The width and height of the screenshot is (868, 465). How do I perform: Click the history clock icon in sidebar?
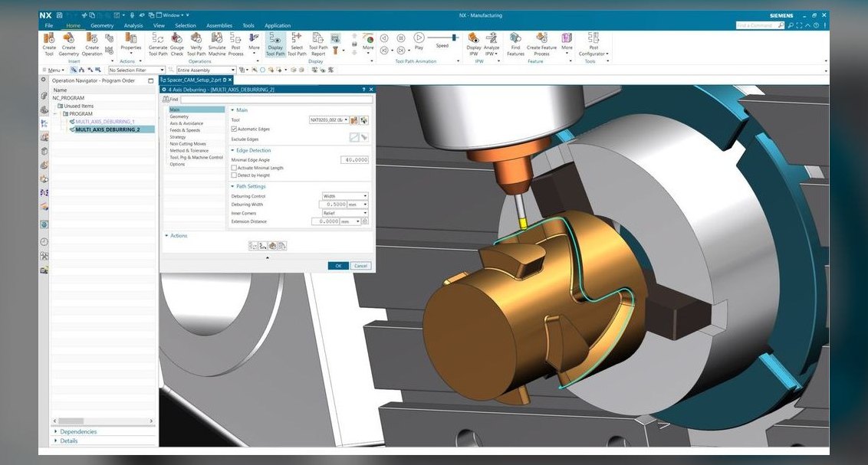click(x=44, y=241)
